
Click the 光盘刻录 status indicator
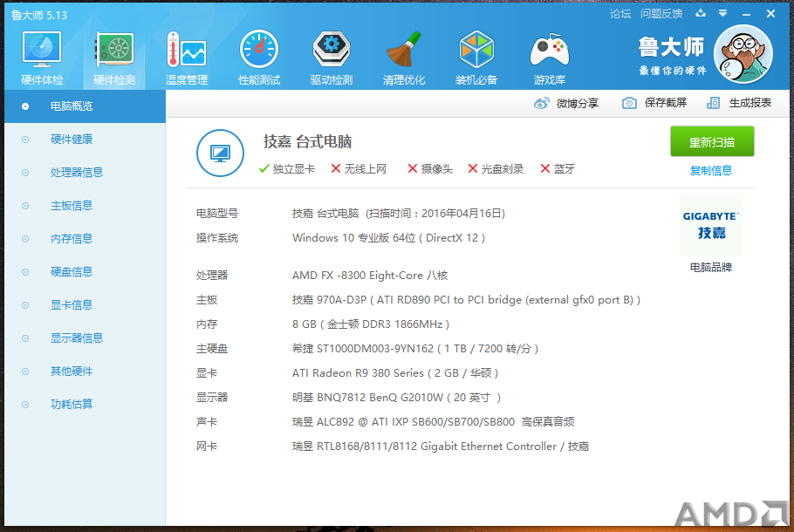[x=496, y=169]
